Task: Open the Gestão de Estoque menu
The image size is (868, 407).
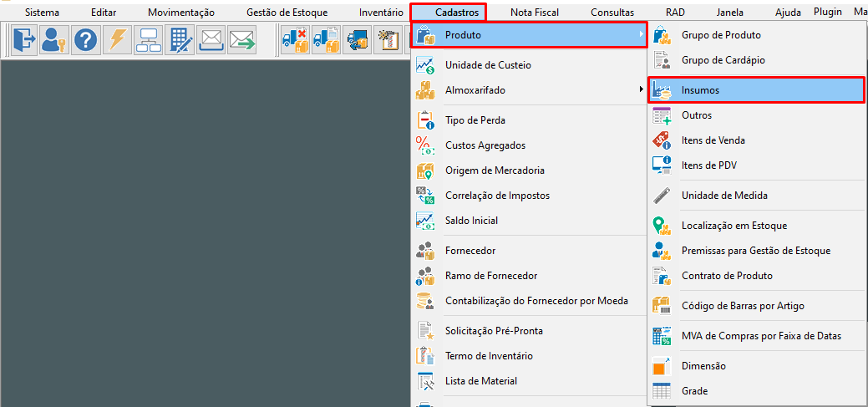Action: (287, 13)
